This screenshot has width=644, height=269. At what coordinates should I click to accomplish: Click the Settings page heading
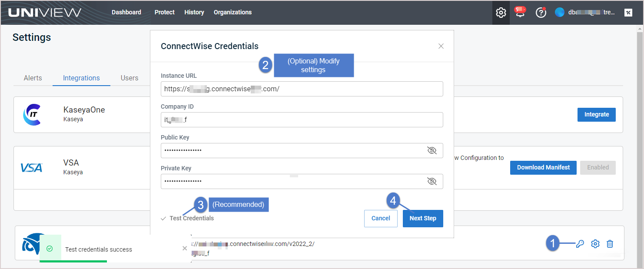(x=32, y=37)
